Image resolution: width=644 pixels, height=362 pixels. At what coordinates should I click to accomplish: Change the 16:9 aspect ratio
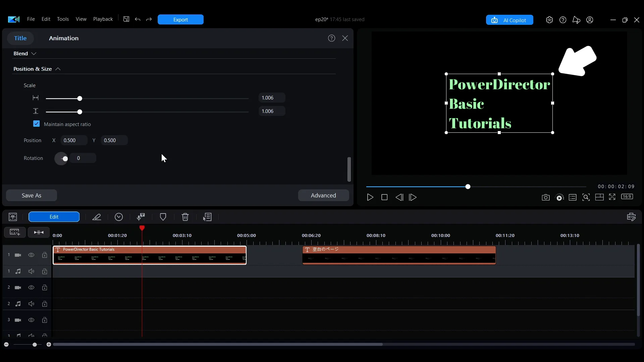coord(627,197)
